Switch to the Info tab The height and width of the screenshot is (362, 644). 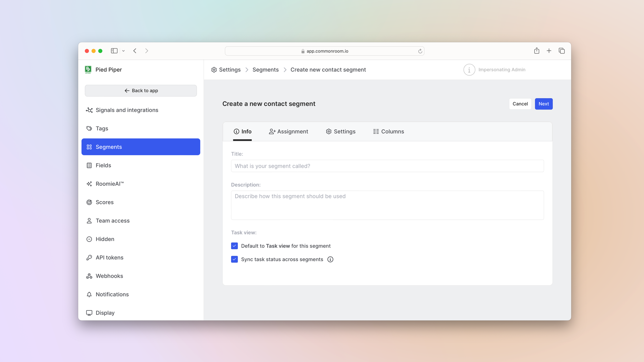click(242, 132)
